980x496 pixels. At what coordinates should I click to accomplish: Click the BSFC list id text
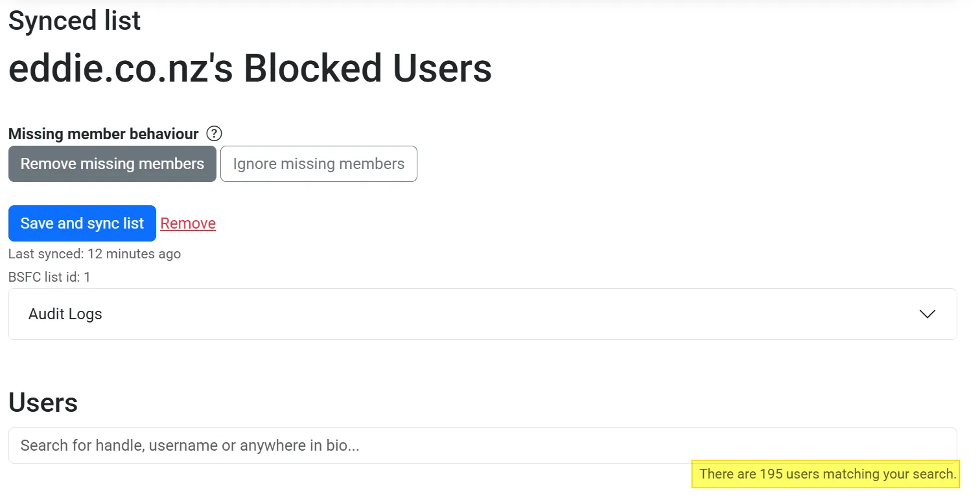[49, 277]
